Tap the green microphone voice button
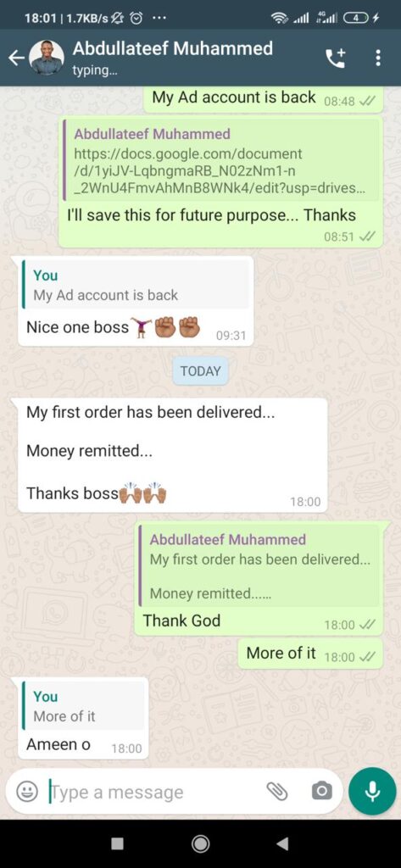This screenshot has width=401, height=868. tap(373, 791)
